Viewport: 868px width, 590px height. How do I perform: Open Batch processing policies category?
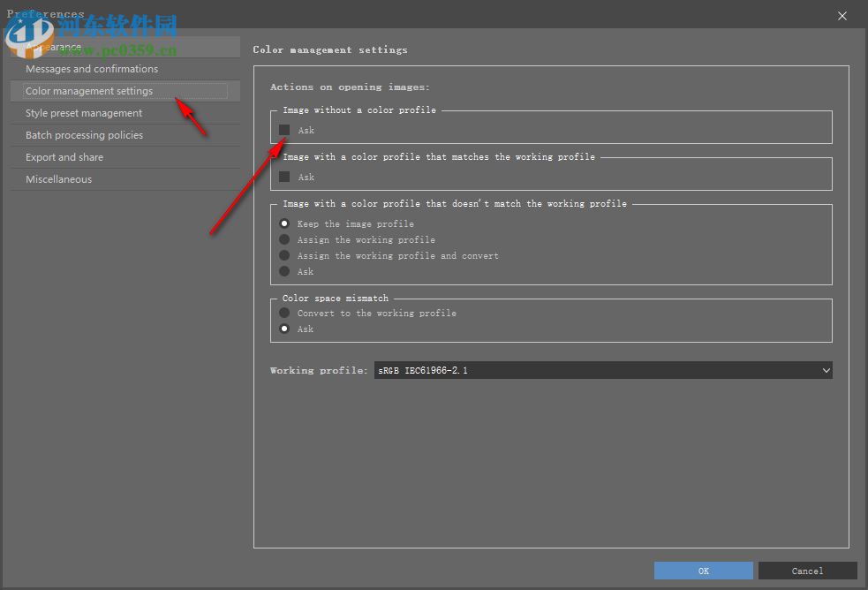[125, 135]
